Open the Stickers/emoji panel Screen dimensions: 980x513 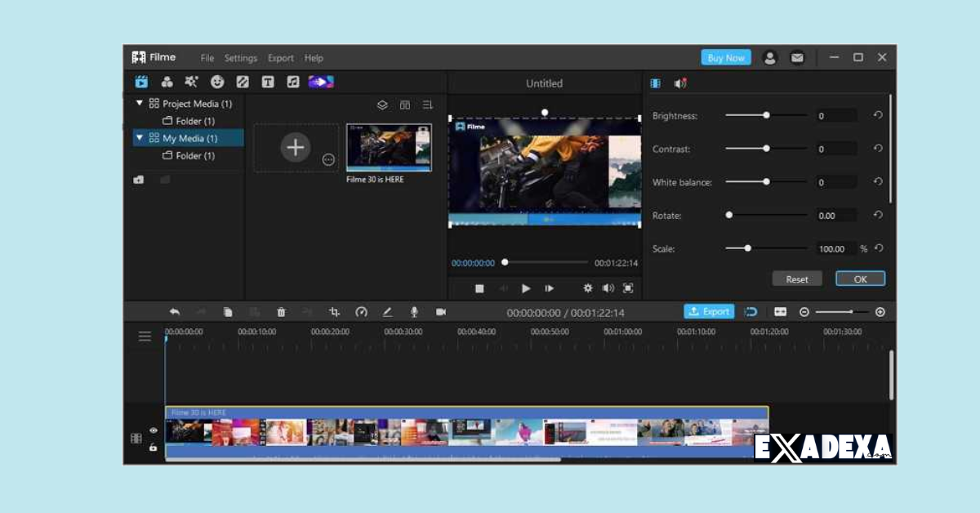point(217,81)
